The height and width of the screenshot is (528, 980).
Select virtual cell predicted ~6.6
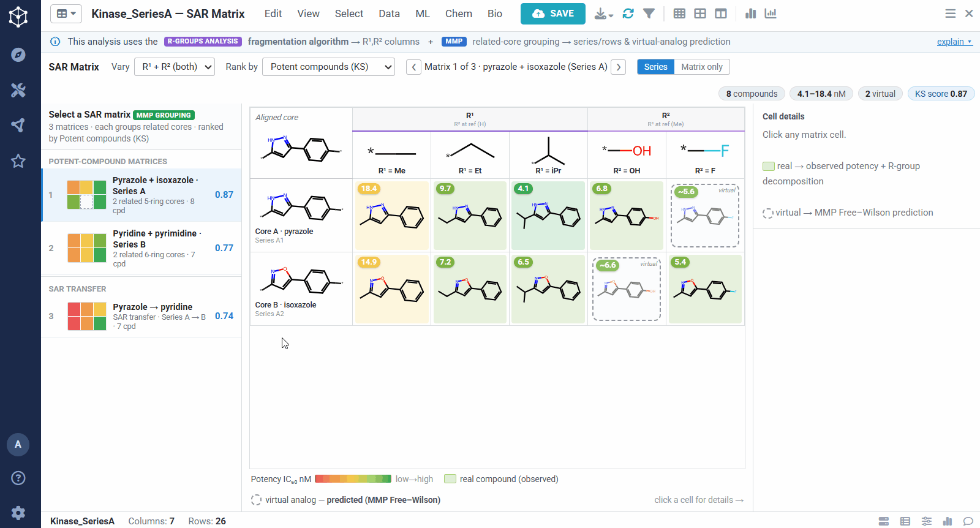coord(627,289)
